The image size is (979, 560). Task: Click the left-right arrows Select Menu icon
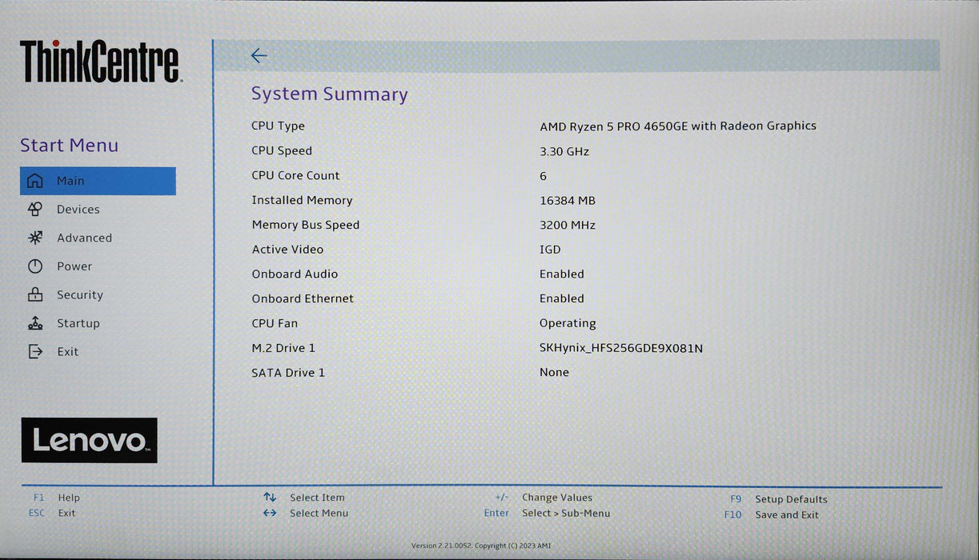click(270, 513)
